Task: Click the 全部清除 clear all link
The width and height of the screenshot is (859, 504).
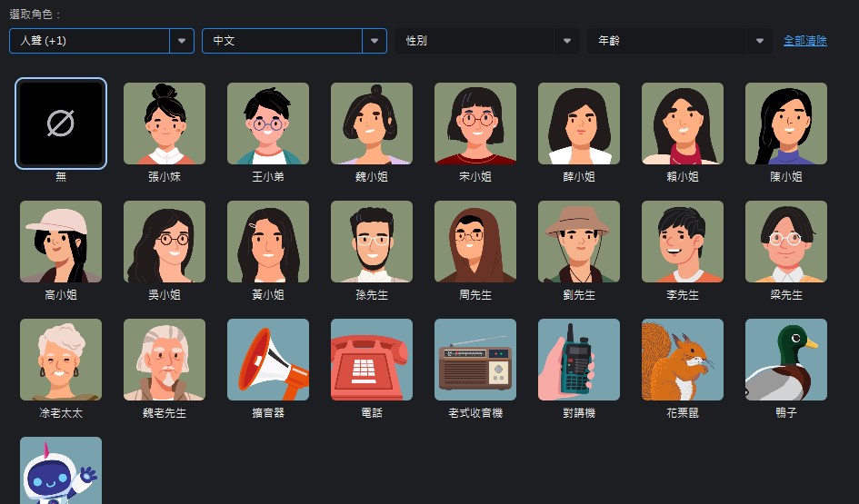Action: pos(805,41)
